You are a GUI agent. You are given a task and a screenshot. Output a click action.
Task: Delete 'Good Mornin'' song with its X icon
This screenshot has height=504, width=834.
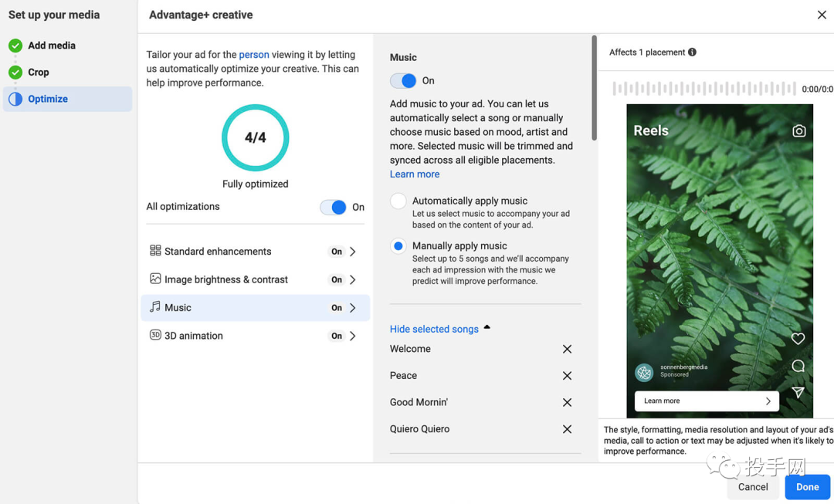[x=567, y=403]
